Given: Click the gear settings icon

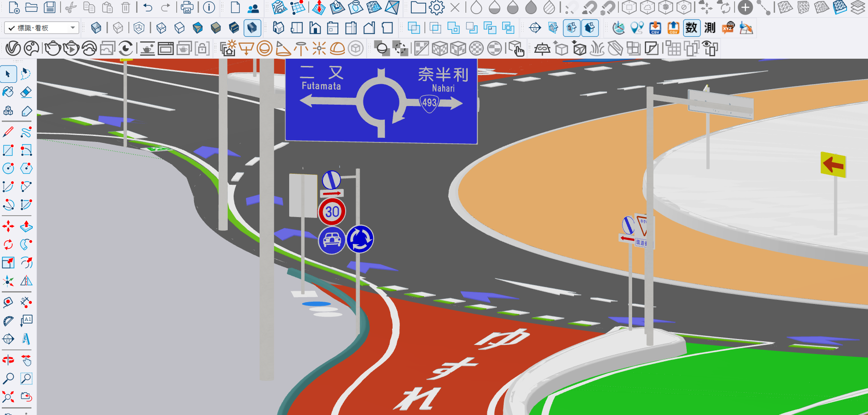Looking at the screenshot, I should [437, 7].
